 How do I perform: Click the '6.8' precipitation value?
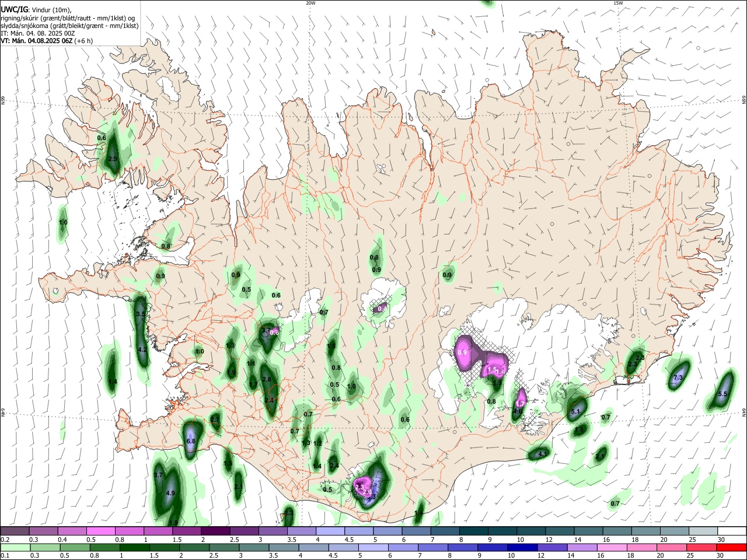point(190,442)
